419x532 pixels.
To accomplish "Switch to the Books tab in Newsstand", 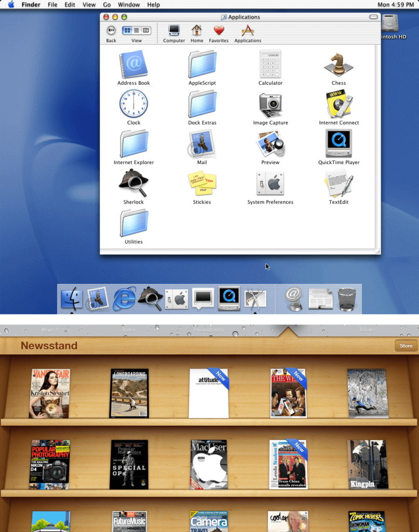I will coord(368,330).
